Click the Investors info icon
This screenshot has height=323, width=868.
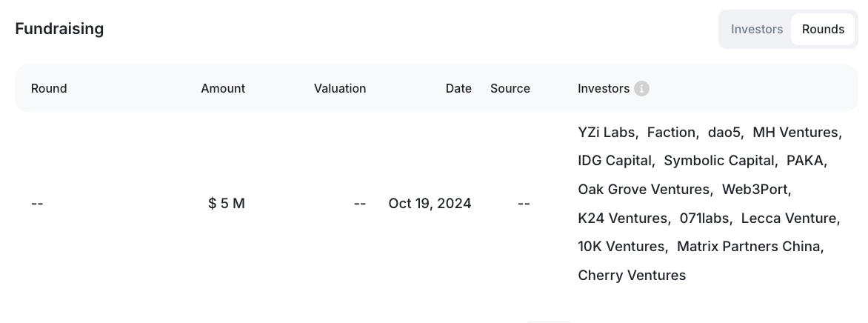(x=641, y=89)
